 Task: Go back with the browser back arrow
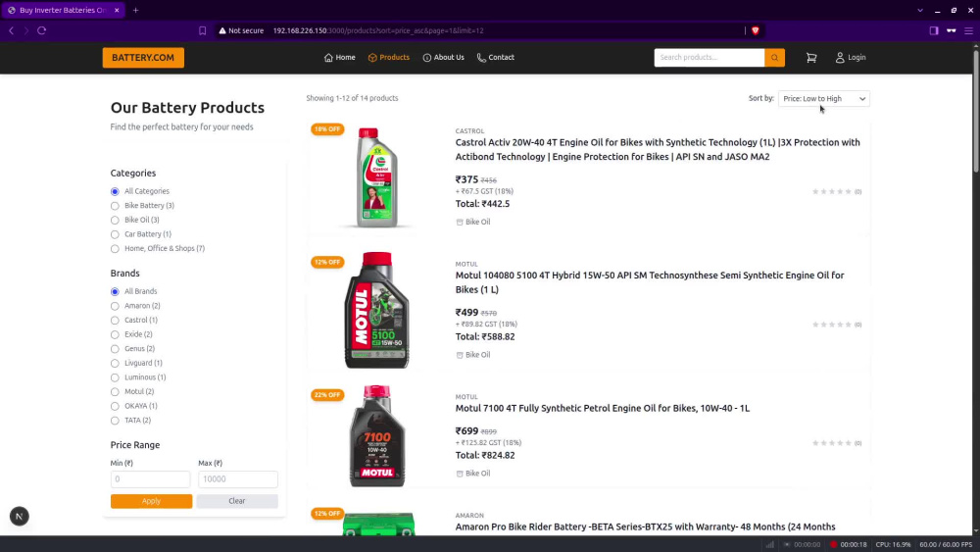[x=11, y=30]
